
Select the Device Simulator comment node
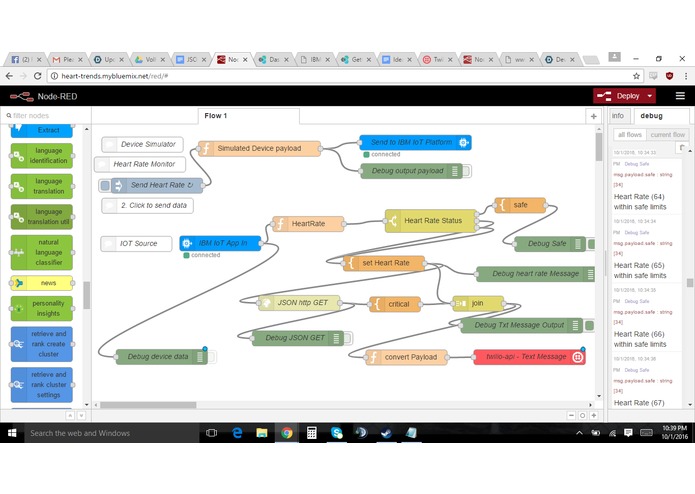[142, 144]
